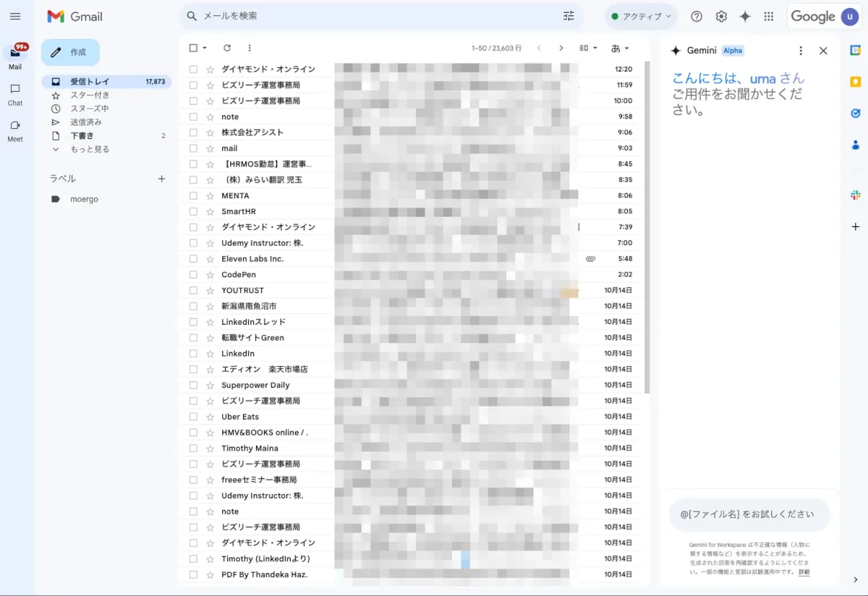Click the search options filter icon

pos(569,16)
